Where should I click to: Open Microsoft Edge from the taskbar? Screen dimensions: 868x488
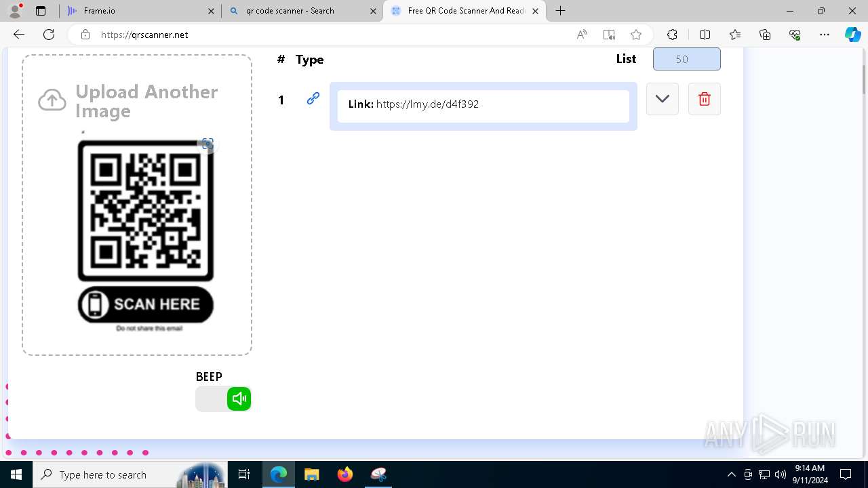click(x=279, y=474)
